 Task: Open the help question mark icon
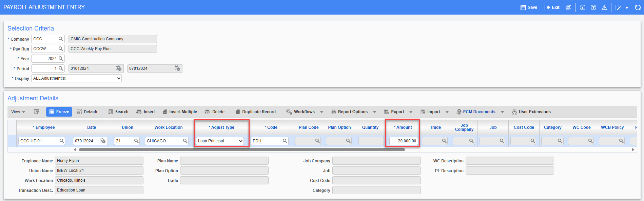tap(593, 7)
